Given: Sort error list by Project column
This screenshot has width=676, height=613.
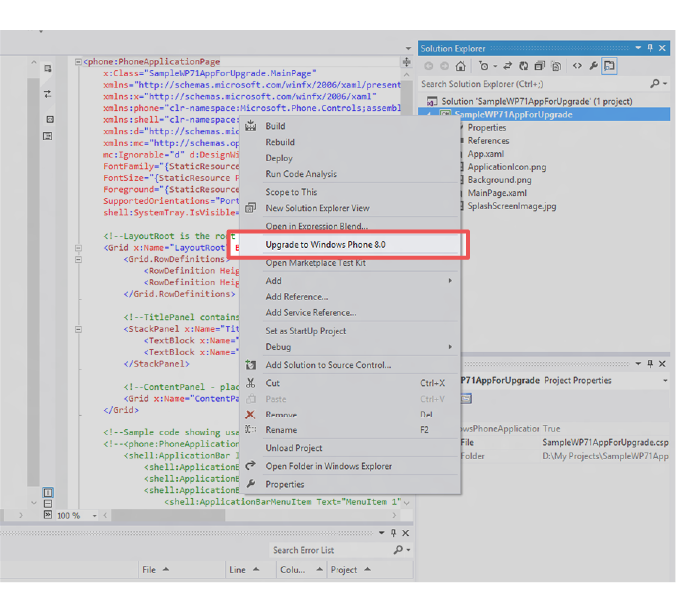Looking at the screenshot, I should tap(370, 570).
